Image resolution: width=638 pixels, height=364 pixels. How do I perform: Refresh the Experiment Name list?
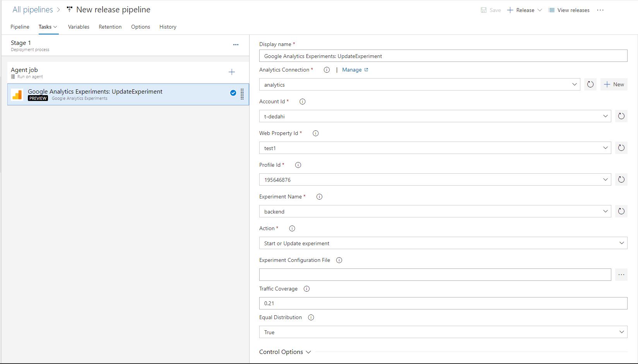click(621, 211)
